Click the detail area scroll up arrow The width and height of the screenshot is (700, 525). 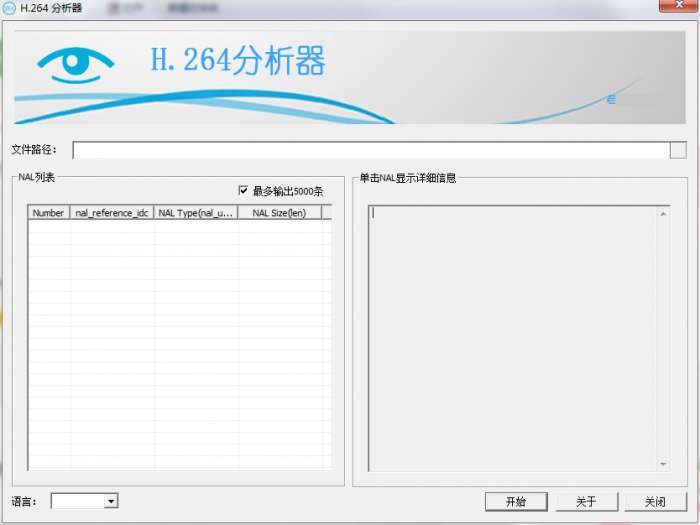663,214
